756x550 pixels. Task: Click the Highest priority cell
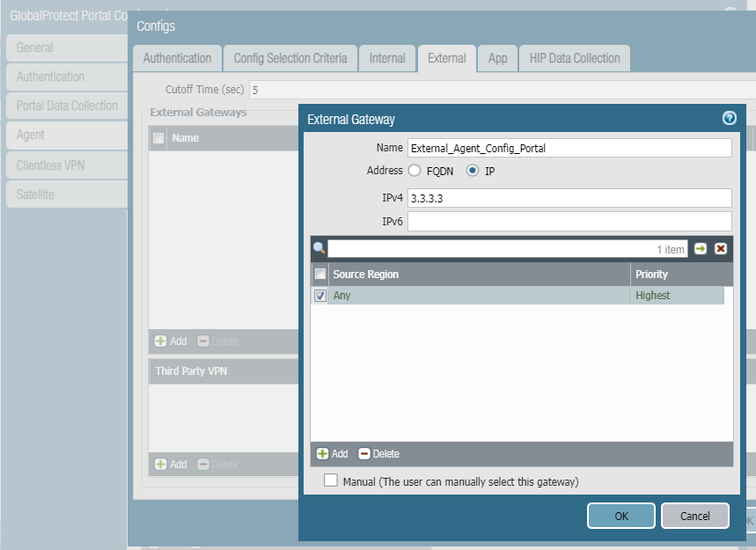[677, 296]
